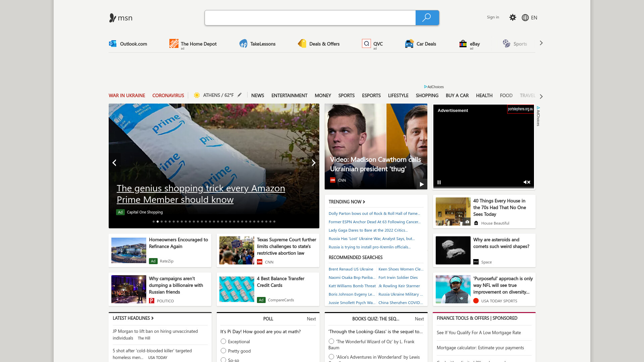Open Mortgage calculator link

tap(480, 348)
